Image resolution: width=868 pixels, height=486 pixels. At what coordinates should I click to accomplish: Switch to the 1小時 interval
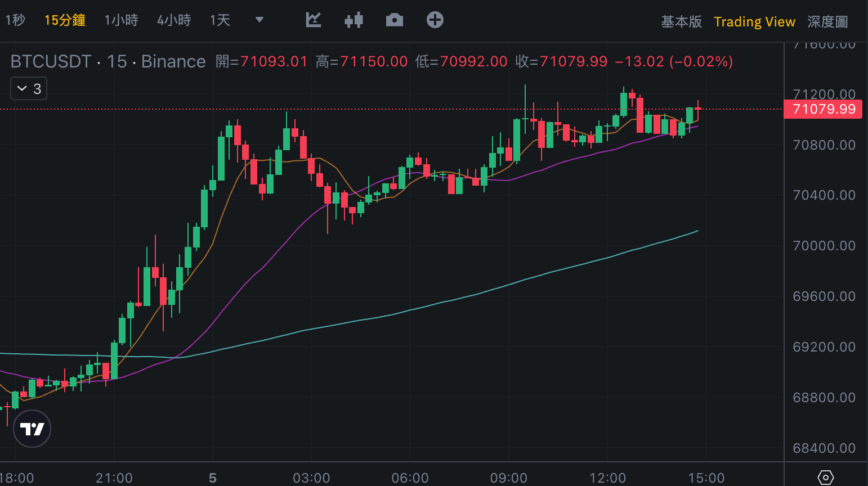tap(121, 21)
